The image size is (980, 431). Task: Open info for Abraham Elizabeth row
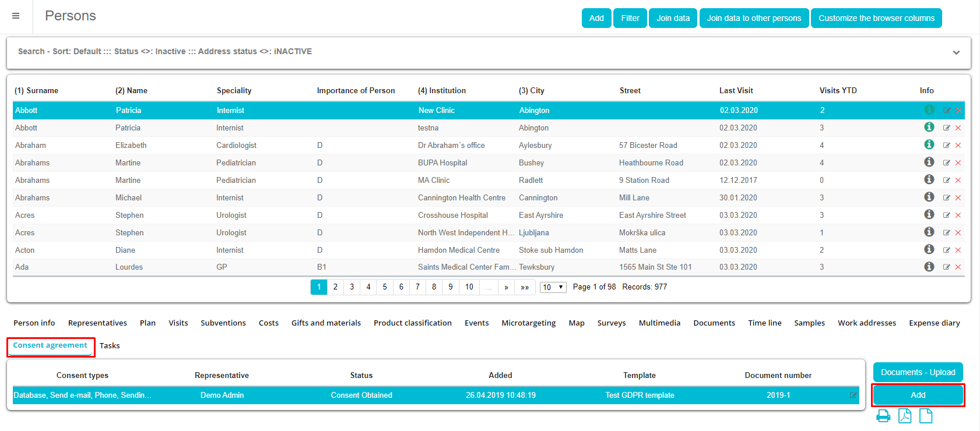coord(929,144)
